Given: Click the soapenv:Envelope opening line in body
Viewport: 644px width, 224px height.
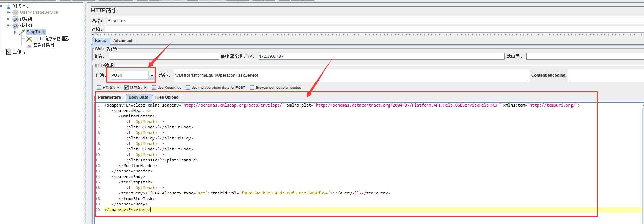Looking at the screenshot, I should pyautogui.click(x=342, y=105).
